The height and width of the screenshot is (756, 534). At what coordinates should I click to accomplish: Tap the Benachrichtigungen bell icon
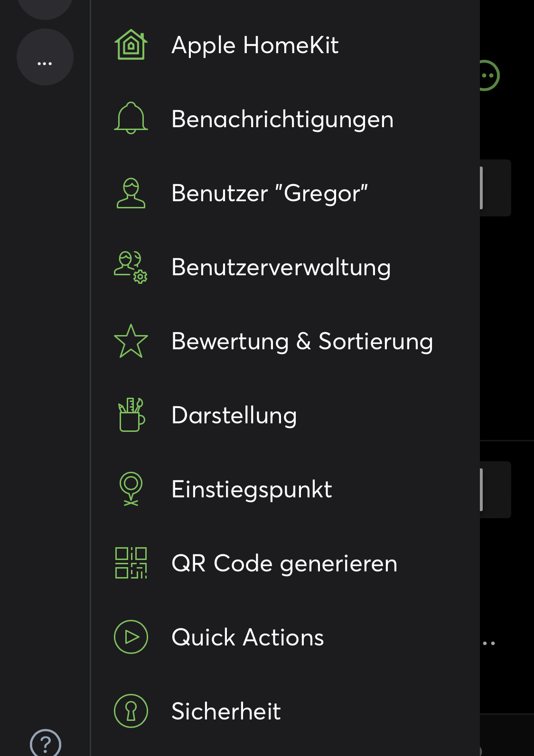point(131,119)
